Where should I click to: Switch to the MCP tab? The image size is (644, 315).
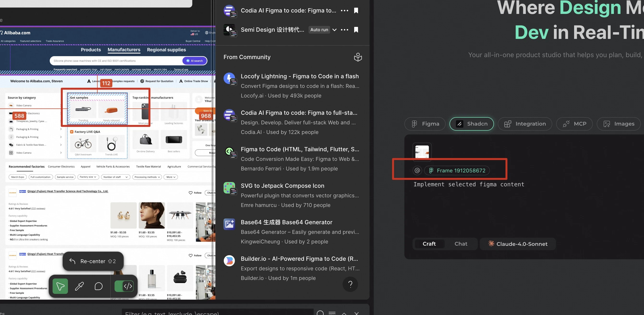coord(574,124)
